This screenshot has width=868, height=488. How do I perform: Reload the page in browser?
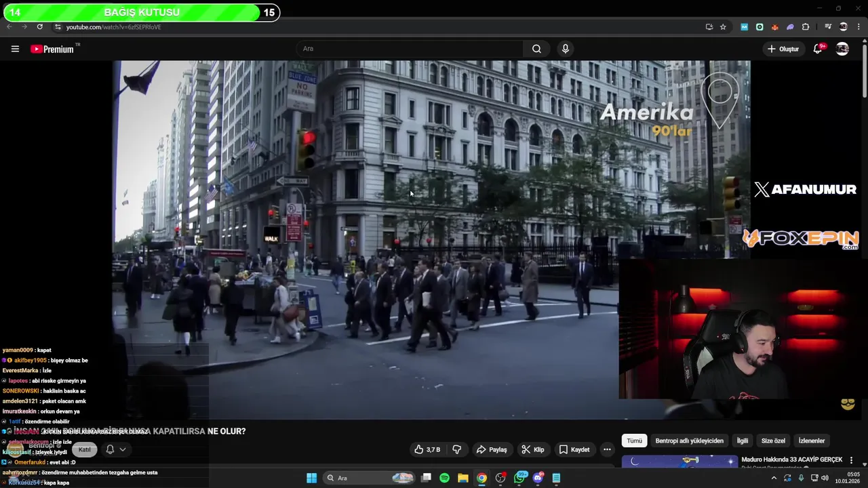tap(39, 27)
